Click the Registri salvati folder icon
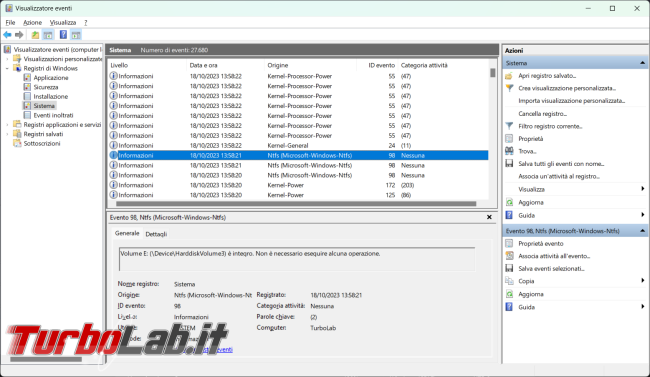The height and width of the screenshot is (377, 650). pyautogui.click(x=17, y=134)
